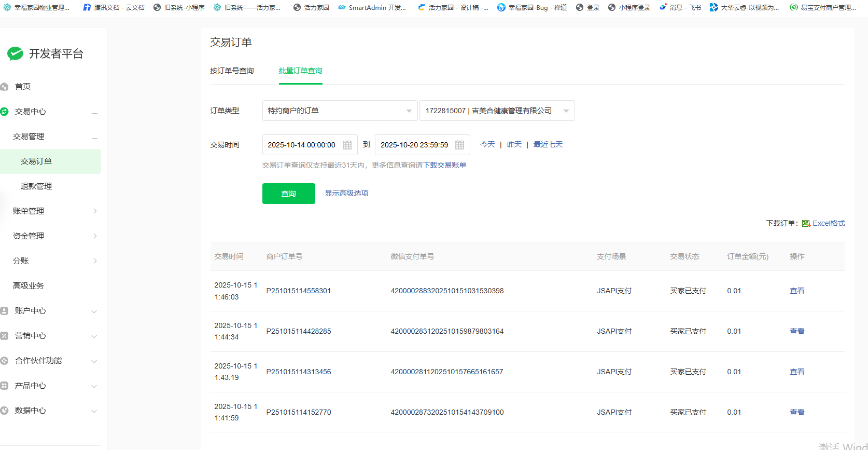
Task: Click the 产品中心 sidebar icon
Action: tap(4, 386)
